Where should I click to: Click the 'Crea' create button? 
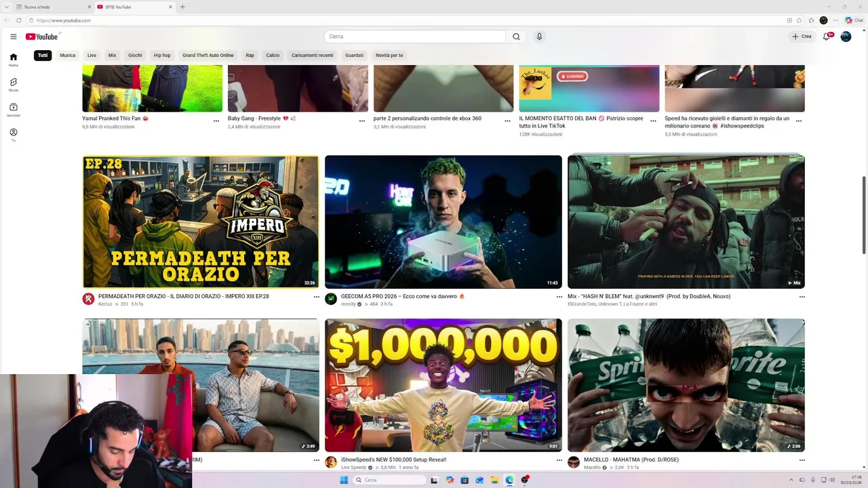click(x=802, y=37)
